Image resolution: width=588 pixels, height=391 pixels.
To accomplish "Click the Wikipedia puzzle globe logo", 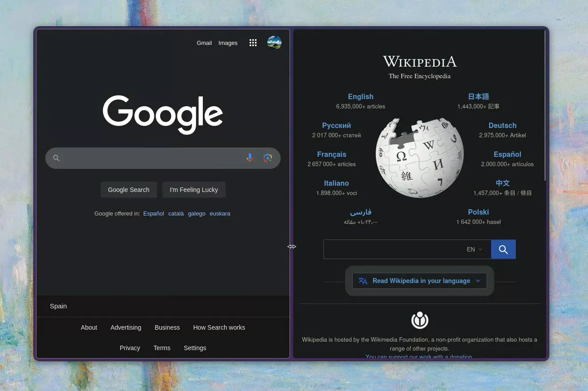I will pyautogui.click(x=420, y=158).
